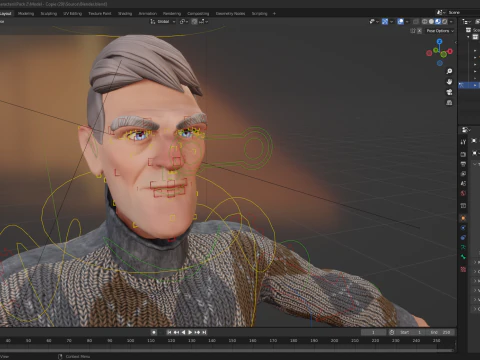Jump to next keyframe in timeline

point(197,332)
